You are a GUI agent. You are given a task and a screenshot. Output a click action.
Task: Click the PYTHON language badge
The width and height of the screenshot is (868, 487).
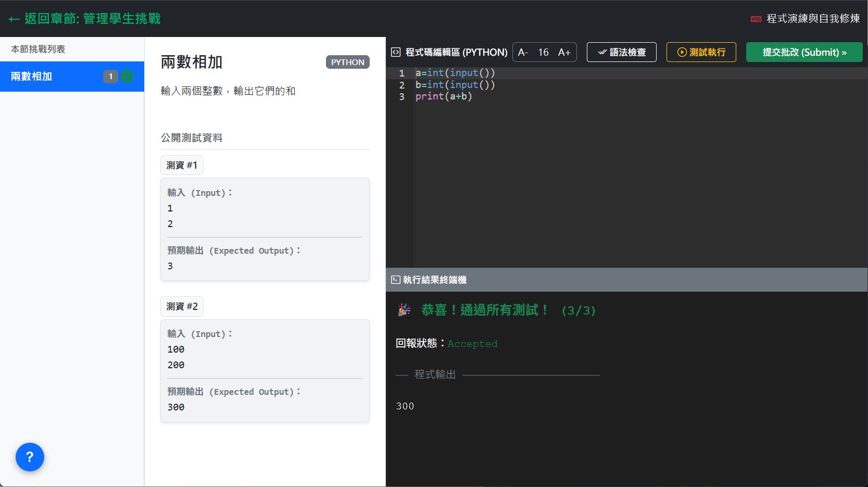click(347, 62)
